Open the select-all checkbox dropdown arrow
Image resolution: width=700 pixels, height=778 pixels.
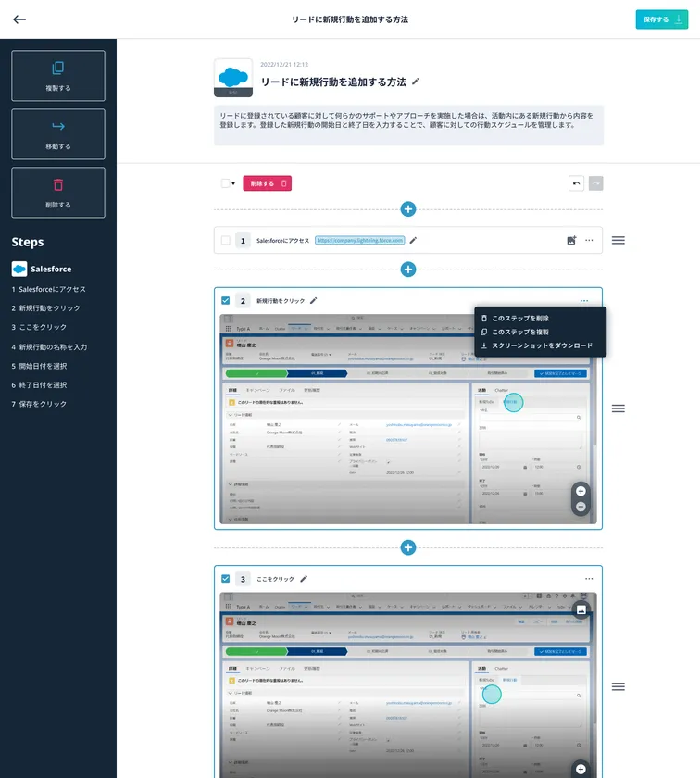(233, 183)
